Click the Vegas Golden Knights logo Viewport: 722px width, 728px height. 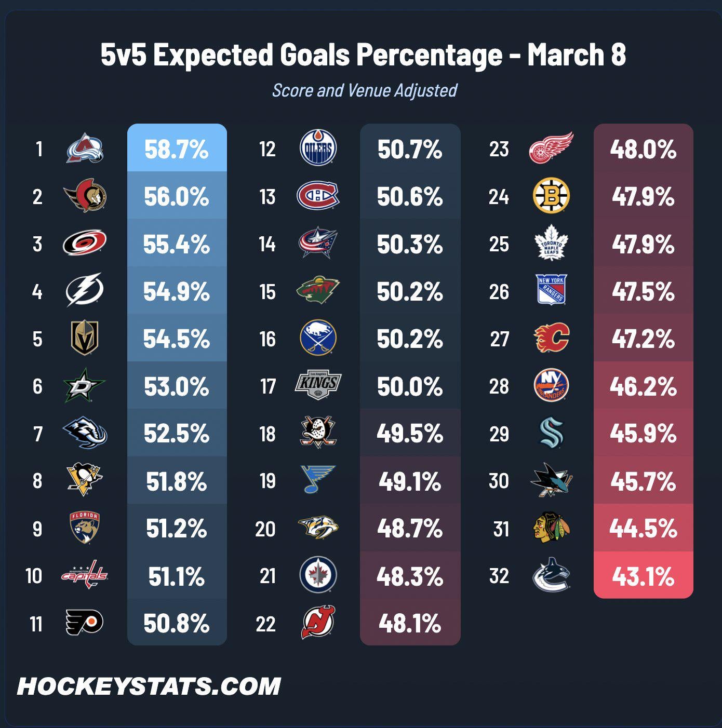click(85, 339)
